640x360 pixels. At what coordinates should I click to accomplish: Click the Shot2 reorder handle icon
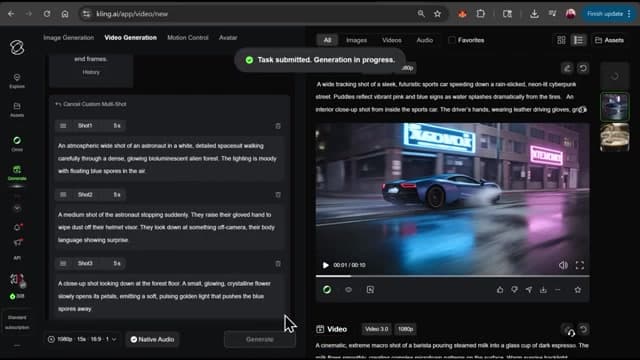[63, 195]
